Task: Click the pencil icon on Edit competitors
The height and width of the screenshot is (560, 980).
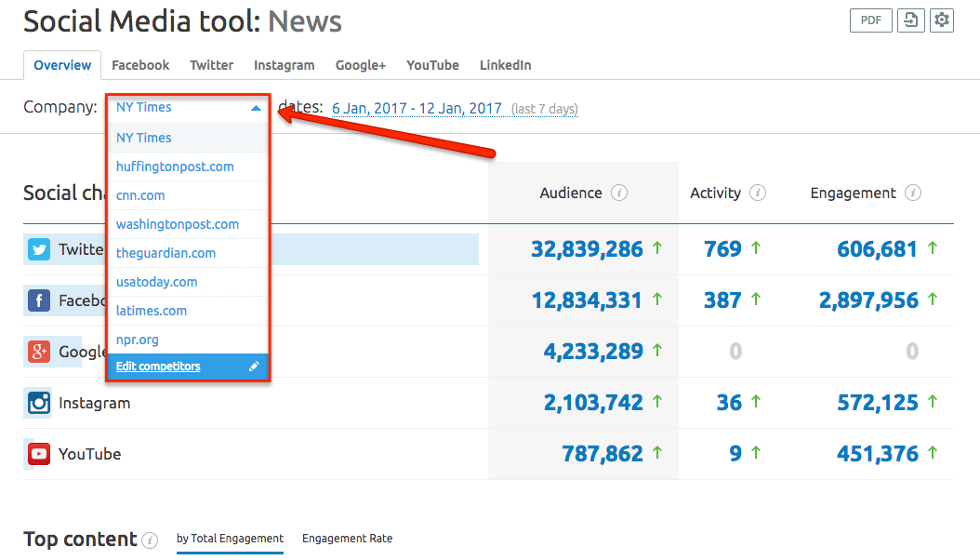Action: click(253, 366)
